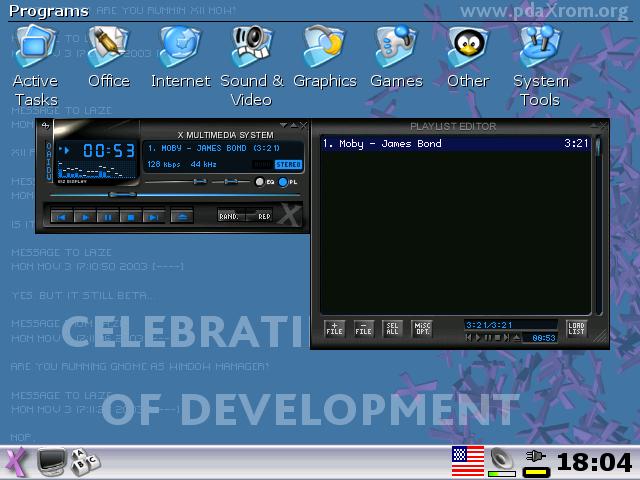The width and height of the screenshot is (640, 480).
Task: Click the spectrum analyzer visualization
Action: [x=96, y=170]
